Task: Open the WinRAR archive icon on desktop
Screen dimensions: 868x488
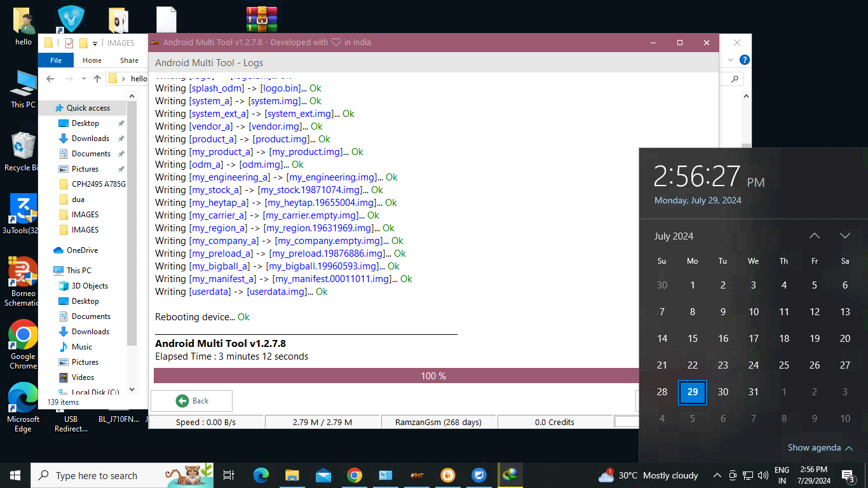Action: pyautogui.click(x=262, y=19)
